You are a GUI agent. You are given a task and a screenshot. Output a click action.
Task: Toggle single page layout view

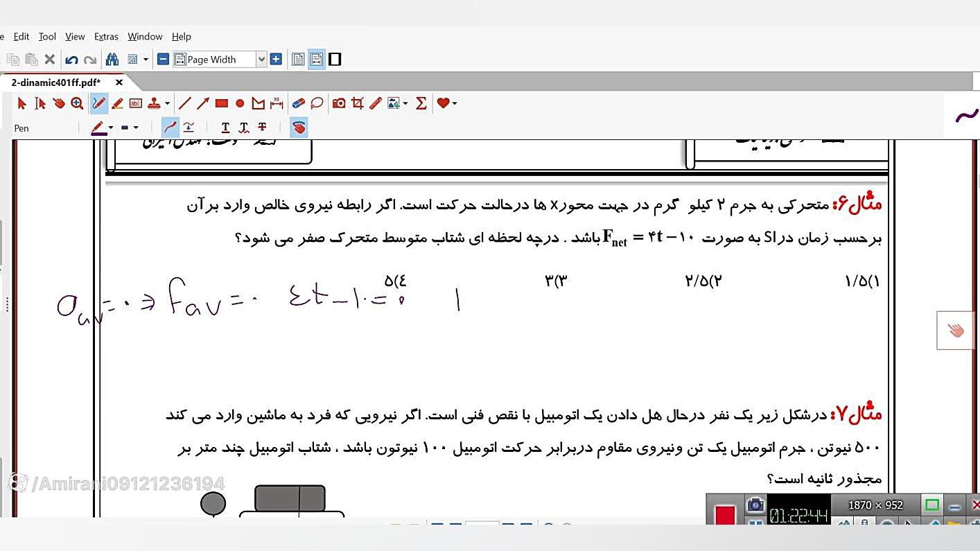pyautogui.click(x=298, y=60)
